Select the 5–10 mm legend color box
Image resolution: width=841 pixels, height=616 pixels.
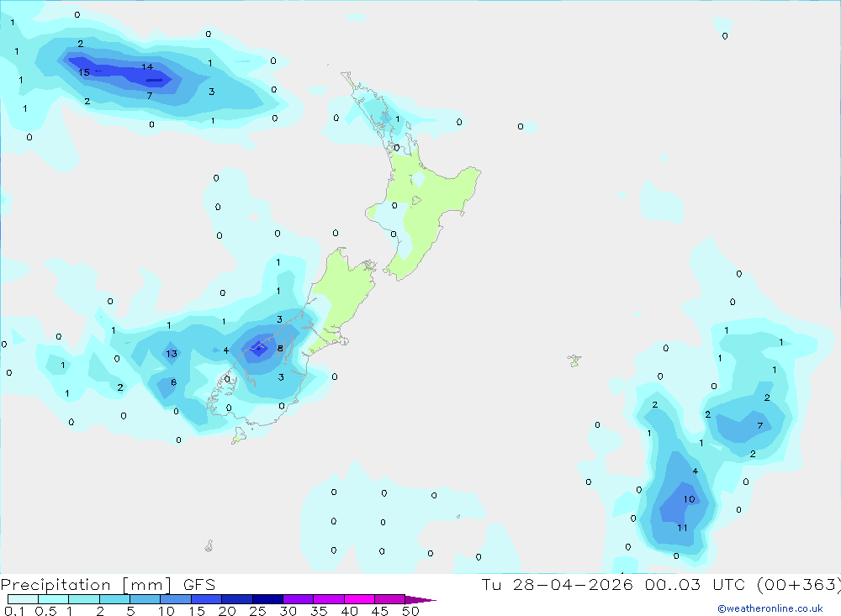coord(145,599)
